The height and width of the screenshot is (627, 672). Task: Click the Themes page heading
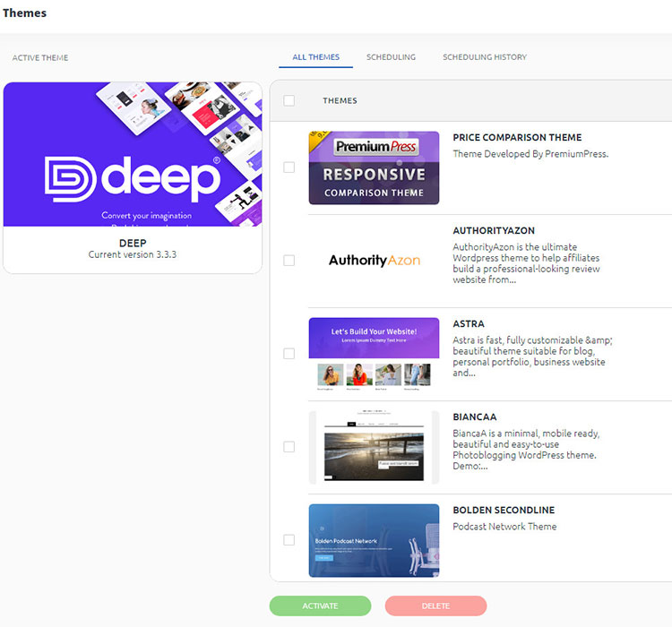(24, 13)
